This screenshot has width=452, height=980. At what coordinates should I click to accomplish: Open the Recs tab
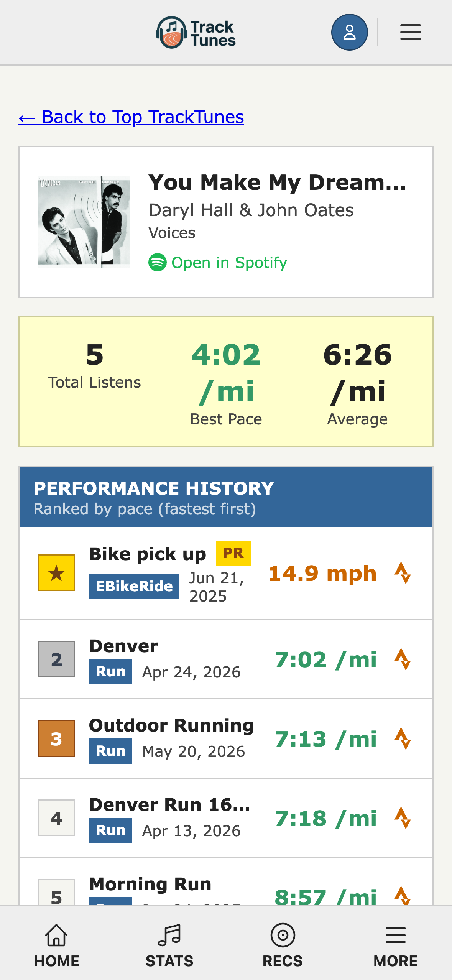(x=283, y=945)
